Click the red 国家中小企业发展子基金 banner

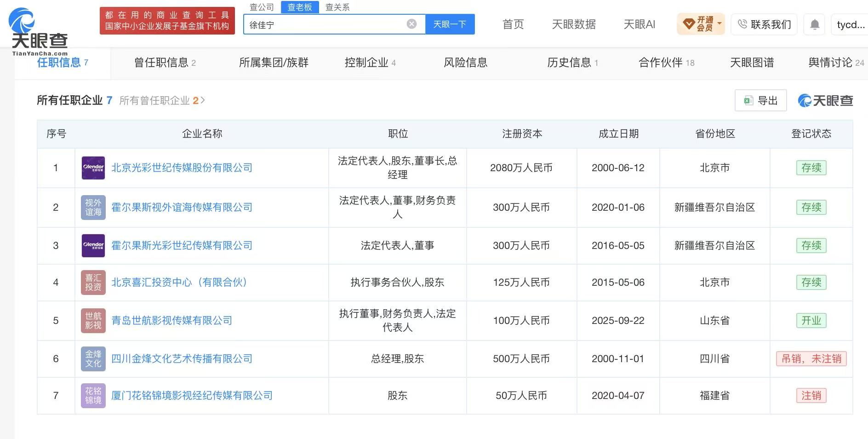[167, 21]
